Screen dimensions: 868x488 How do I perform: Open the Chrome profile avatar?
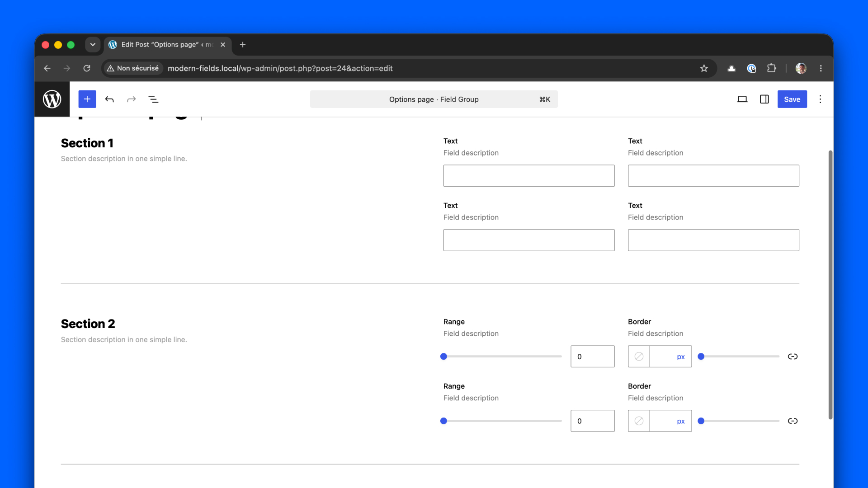tap(801, 68)
